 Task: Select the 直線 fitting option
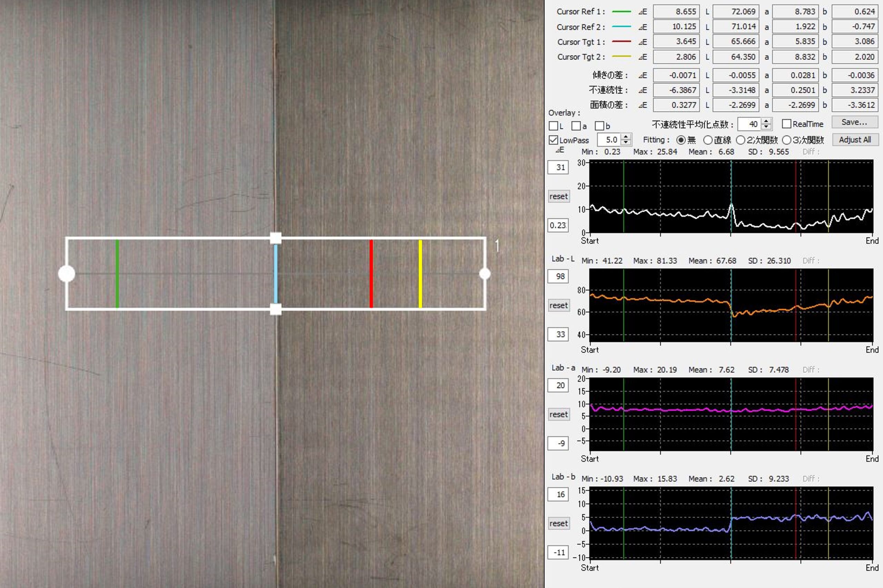(708, 140)
